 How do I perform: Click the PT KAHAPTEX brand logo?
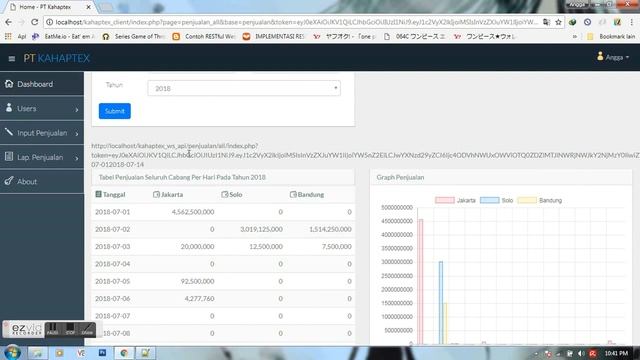(x=56, y=58)
